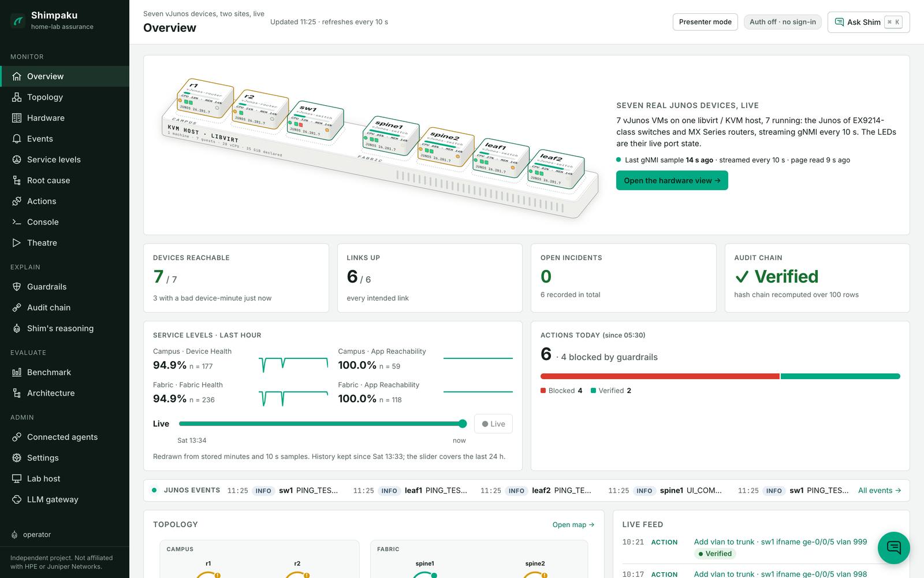
Task: Click the Audit Chain Verified card
Action: click(x=817, y=278)
